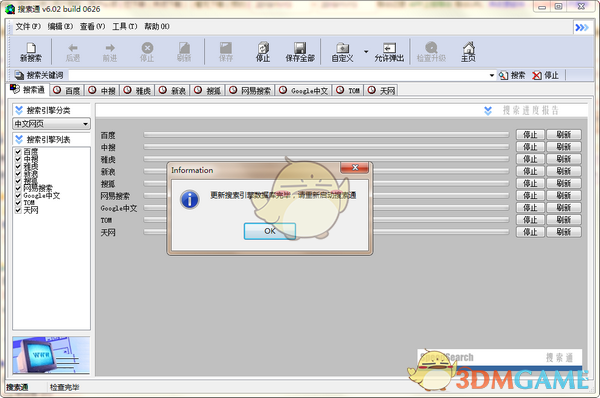Uncheck the 新浪 search engine checkbox
This screenshot has height=398, width=600.
tap(18, 173)
